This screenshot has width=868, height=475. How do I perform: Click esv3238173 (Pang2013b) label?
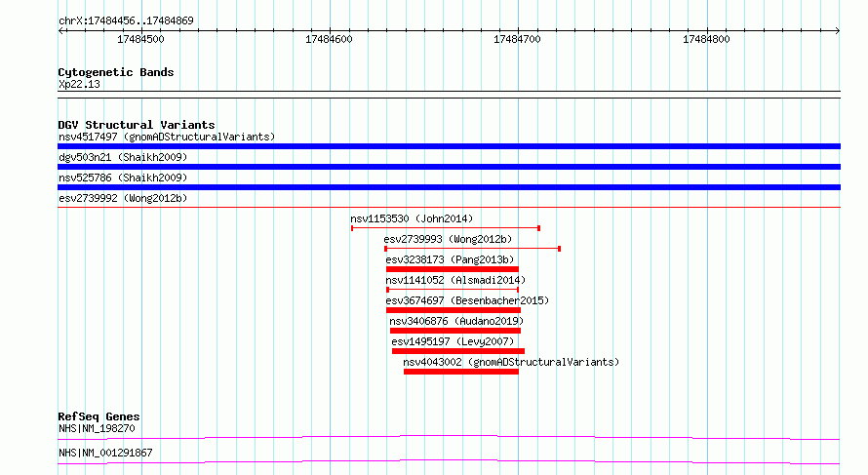[450, 259]
